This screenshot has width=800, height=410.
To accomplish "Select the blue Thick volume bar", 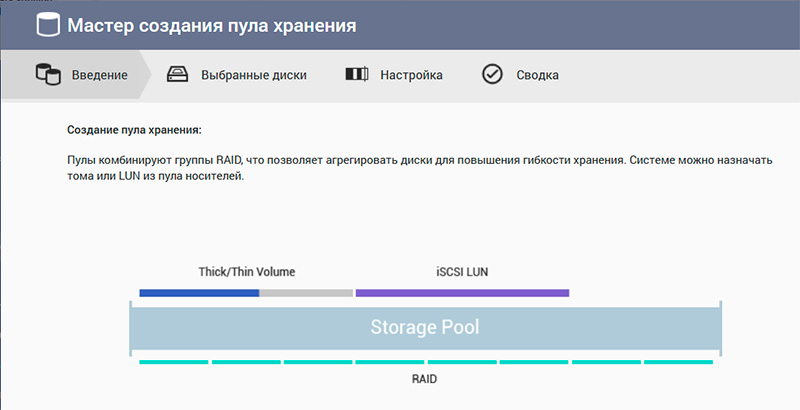I will (x=199, y=293).
